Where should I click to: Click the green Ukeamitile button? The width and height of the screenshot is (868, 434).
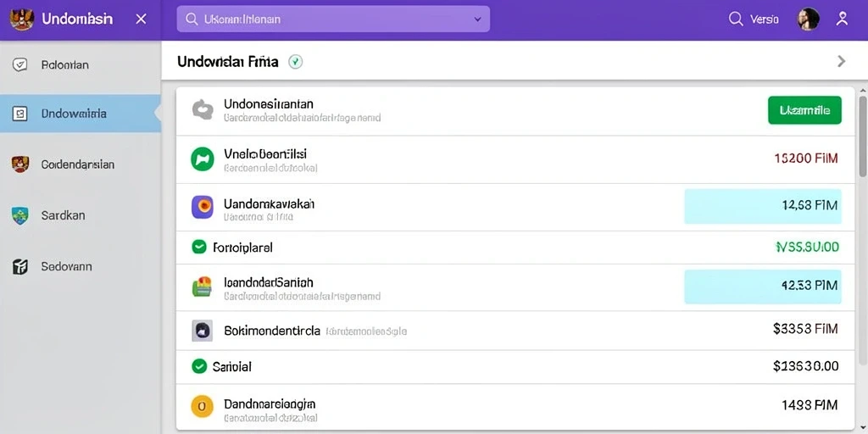click(x=805, y=110)
